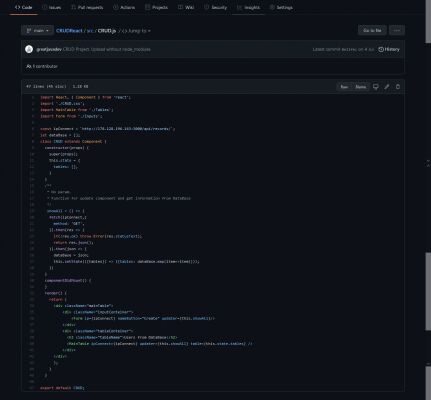Click the import './CRUD.css' line
Image resolution: width=431 pixels, height=400 pixels.
62,104
